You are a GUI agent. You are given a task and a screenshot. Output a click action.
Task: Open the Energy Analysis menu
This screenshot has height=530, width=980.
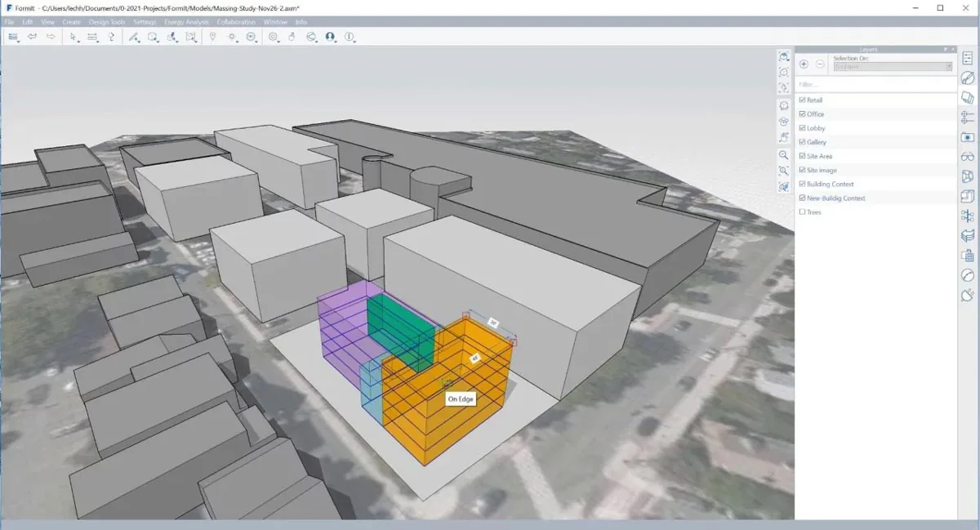coord(186,22)
